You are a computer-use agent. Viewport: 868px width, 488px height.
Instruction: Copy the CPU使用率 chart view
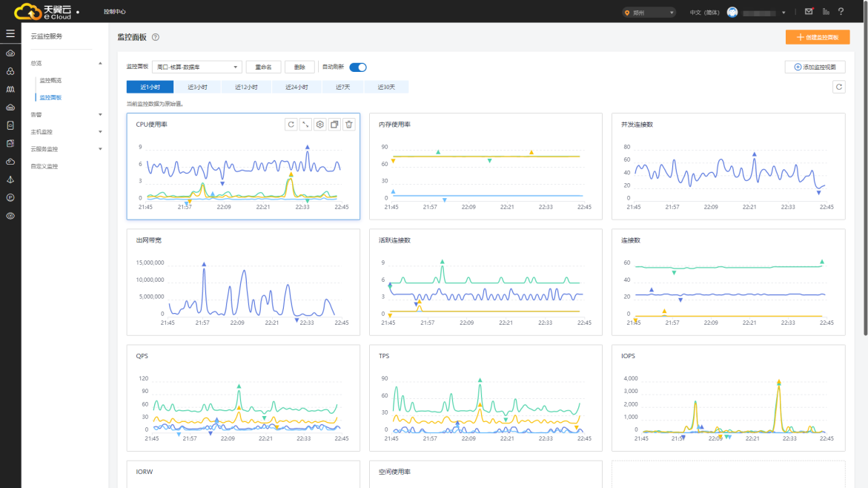(x=334, y=125)
